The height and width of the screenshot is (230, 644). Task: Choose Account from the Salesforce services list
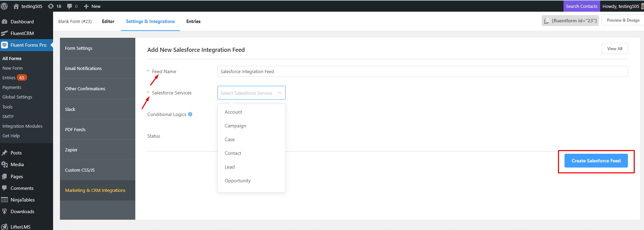(251, 112)
